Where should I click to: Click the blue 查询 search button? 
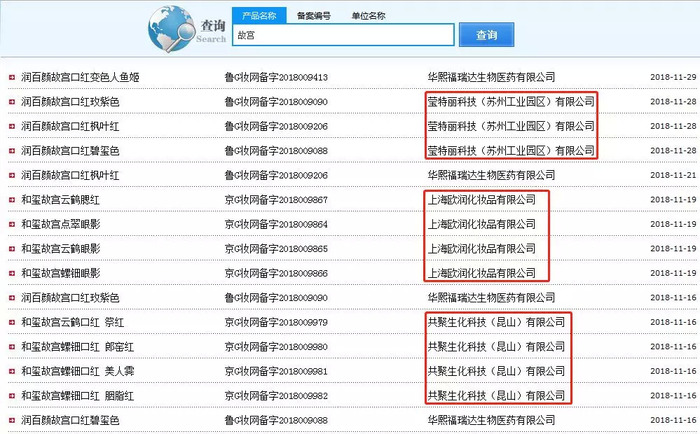tap(487, 35)
